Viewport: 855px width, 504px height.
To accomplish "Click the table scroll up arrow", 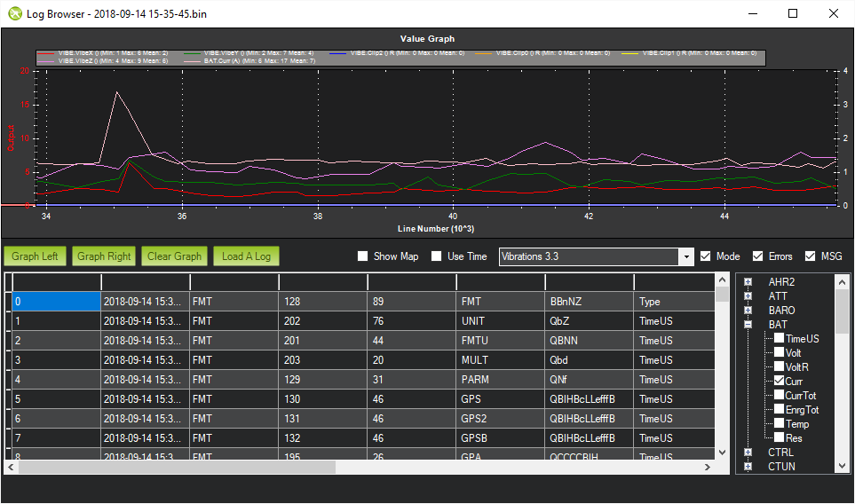I will 722,280.
